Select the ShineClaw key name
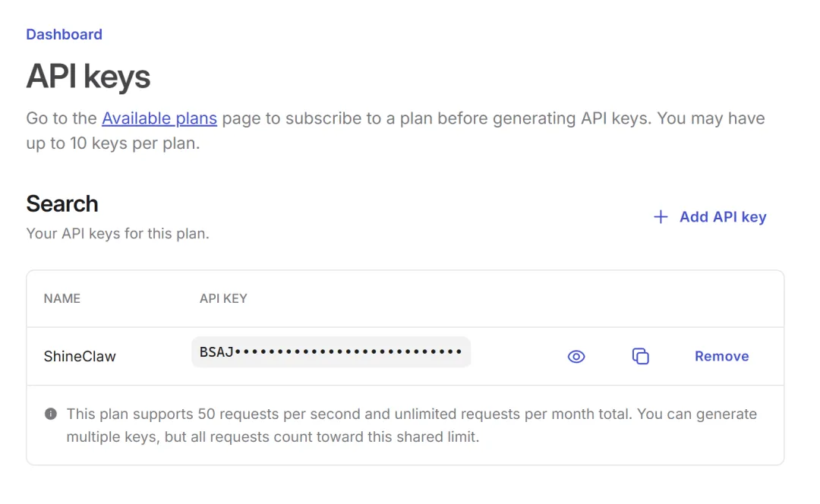 (80, 357)
